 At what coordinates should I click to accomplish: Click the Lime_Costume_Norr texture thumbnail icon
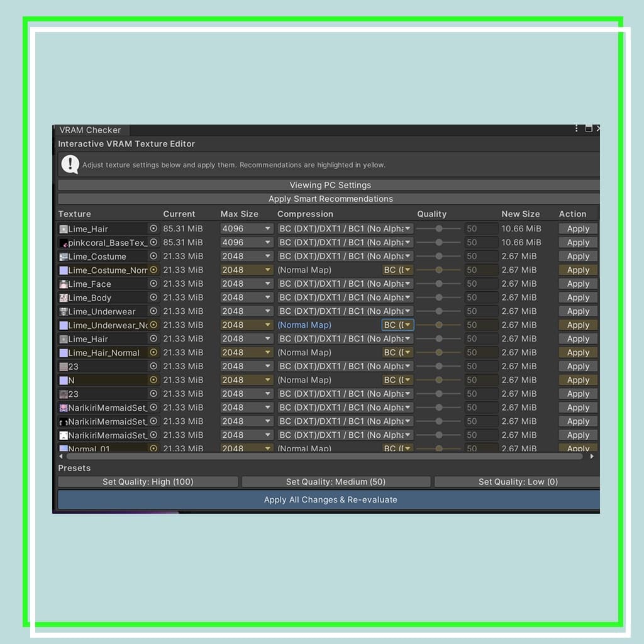tap(64, 270)
